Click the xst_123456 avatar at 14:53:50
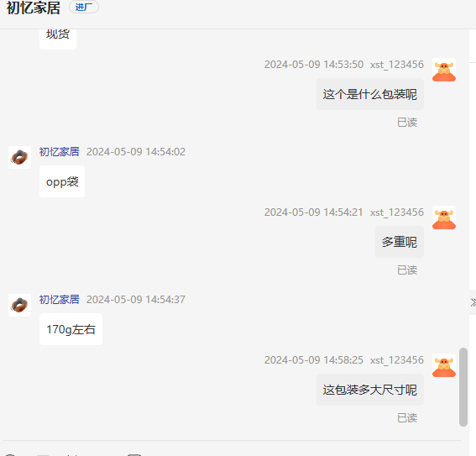Screen dimensions: 476x456 444,70
